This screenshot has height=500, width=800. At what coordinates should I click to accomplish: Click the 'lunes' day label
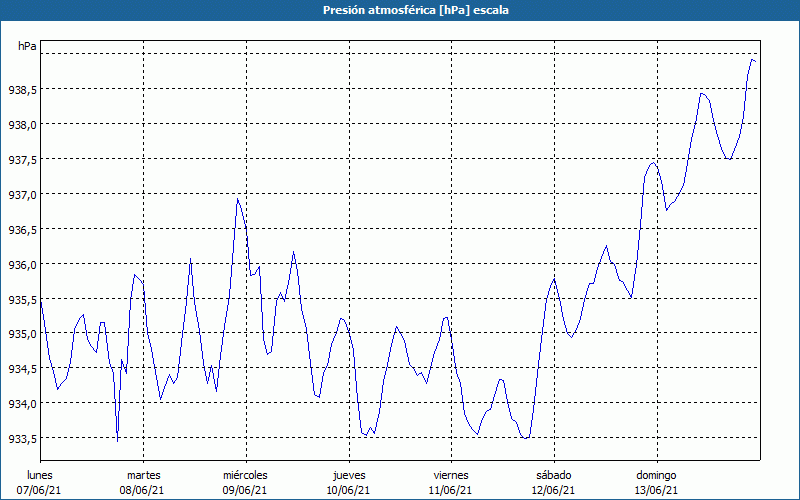click(x=40, y=475)
